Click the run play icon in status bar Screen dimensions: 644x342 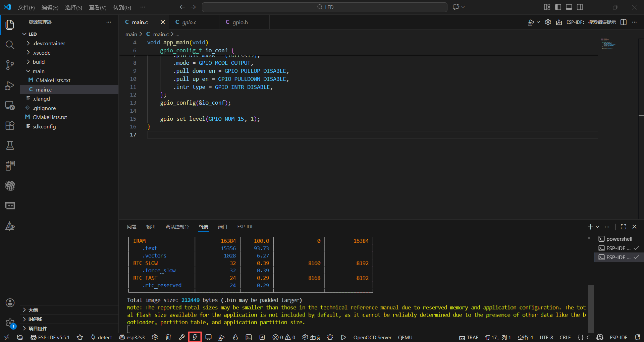pyautogui.click(x=343, y=337)
